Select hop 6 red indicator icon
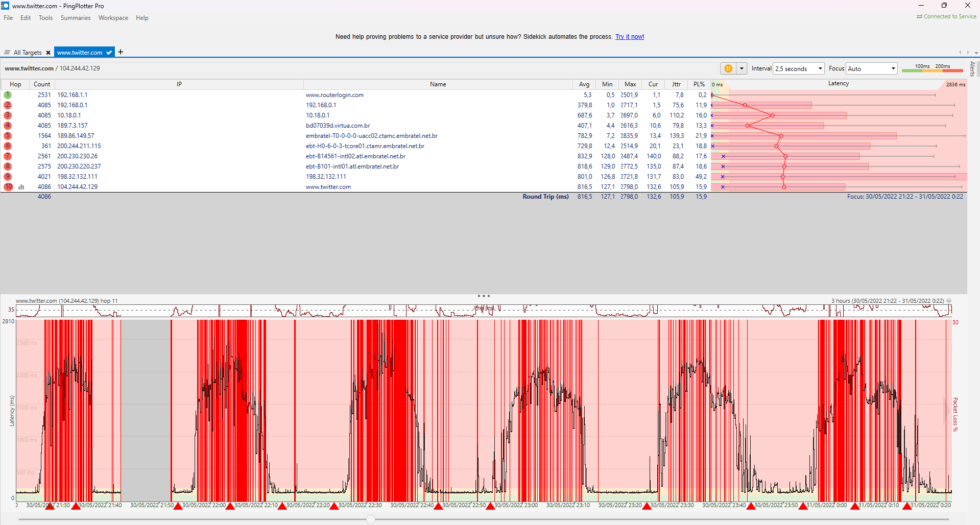The width and height of the screenshot is (980, 525). [x=8, y=146]
